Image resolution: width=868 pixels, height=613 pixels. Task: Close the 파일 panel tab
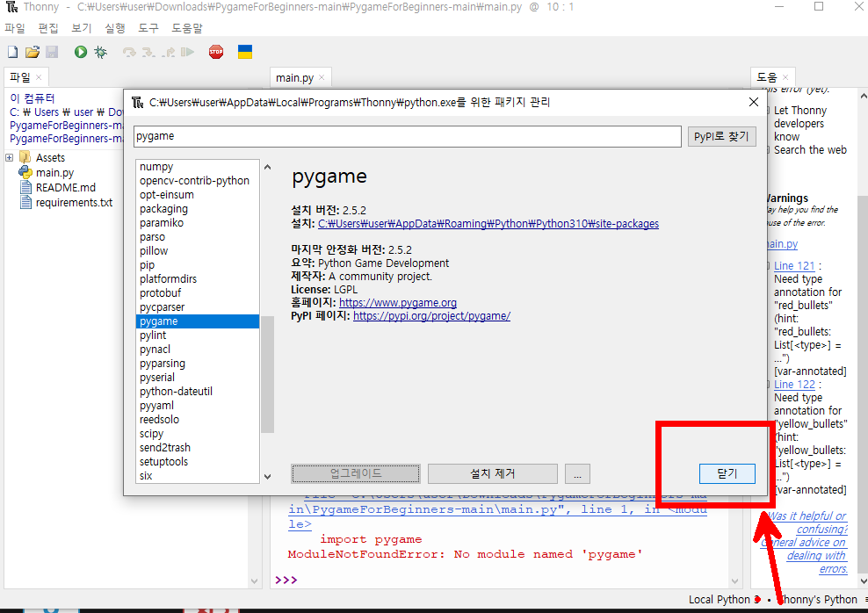(x=39, y=77)
